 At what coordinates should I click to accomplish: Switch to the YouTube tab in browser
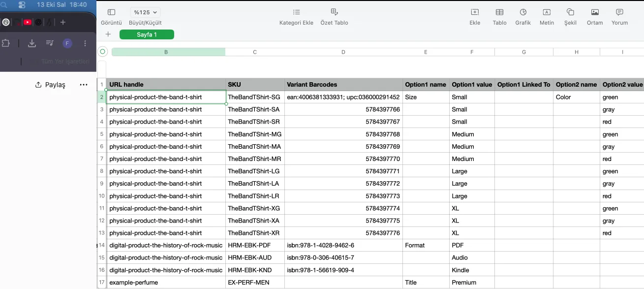coord(28,22)
